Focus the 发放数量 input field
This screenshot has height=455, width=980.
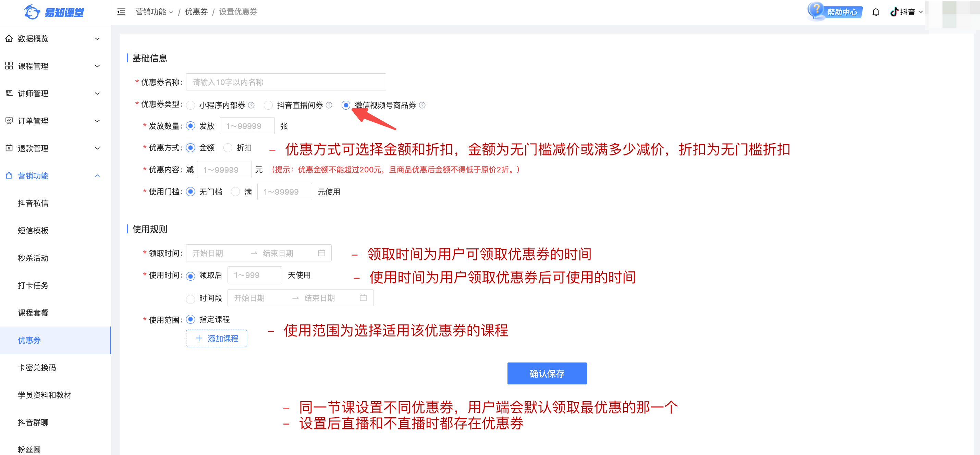click(247, 126)
